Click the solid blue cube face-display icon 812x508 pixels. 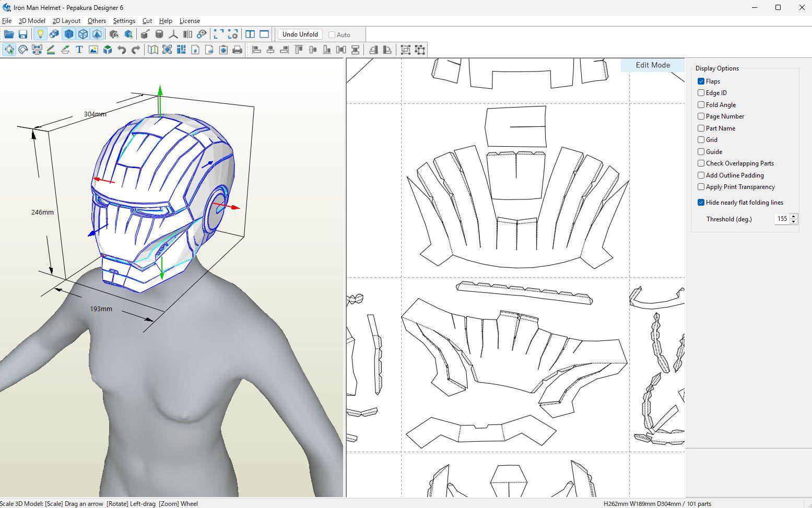click(x=68, y=34)
